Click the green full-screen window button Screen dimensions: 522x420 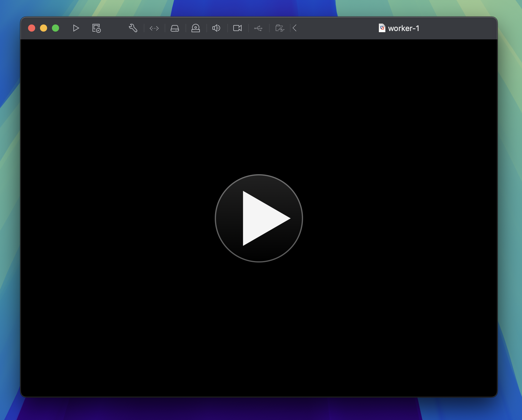coord(55,28)
